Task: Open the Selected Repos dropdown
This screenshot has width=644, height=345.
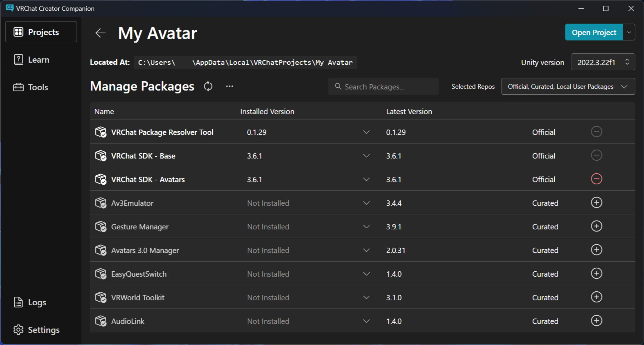Action: (x=568, y=86)
